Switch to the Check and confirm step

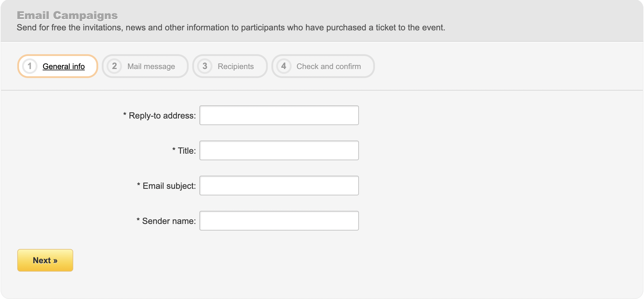323,66
